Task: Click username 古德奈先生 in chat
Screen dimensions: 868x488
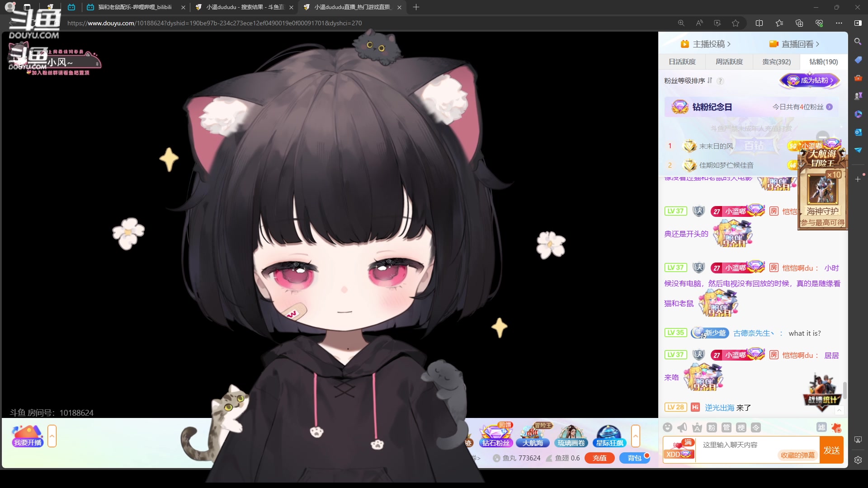Action: coord(753,333)
